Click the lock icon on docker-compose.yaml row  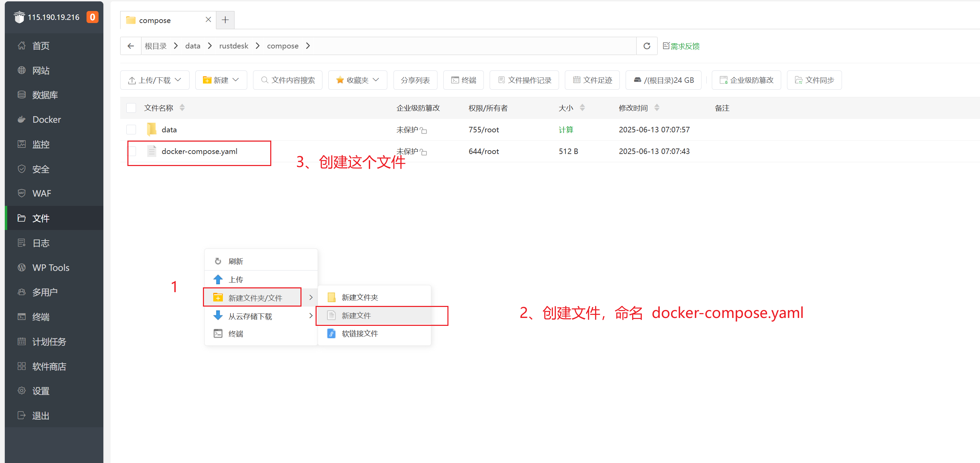[424, 152]
